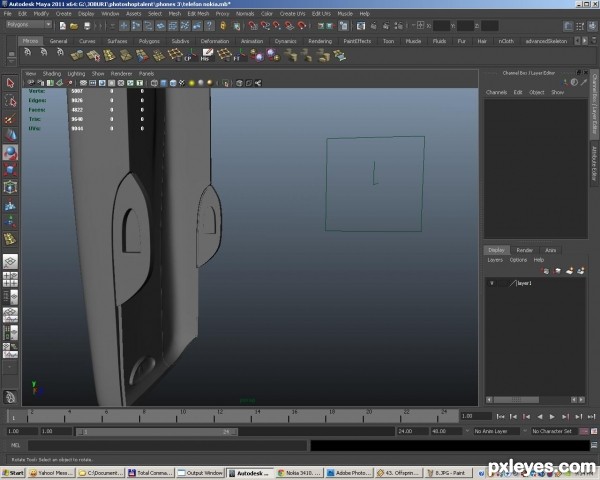The width and height of the screenshot is (600, 480).
Task: Toggle layer1 visibility V box
Action: pyautogui.click(x=492, y=283)
